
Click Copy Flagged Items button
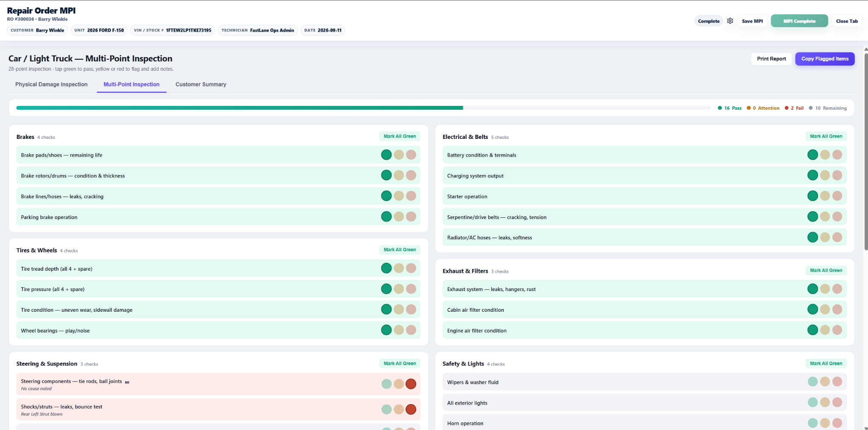coord(825,59)
